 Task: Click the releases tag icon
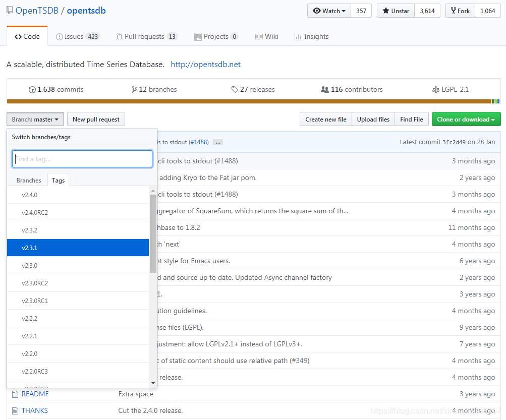tap(235, 89)
